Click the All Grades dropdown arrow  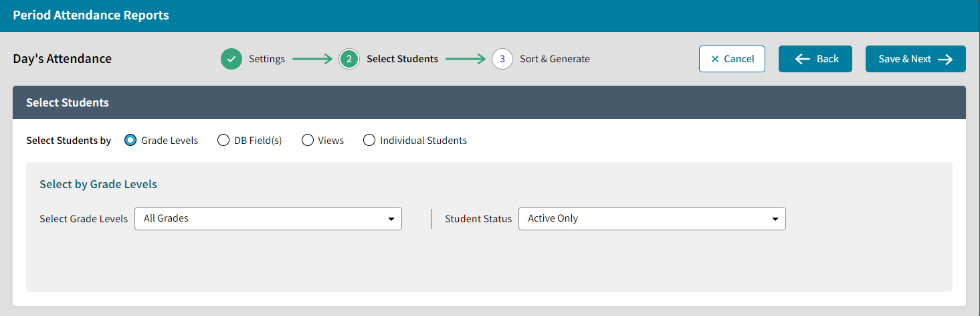pyautogui.click(x=391, y=219)
